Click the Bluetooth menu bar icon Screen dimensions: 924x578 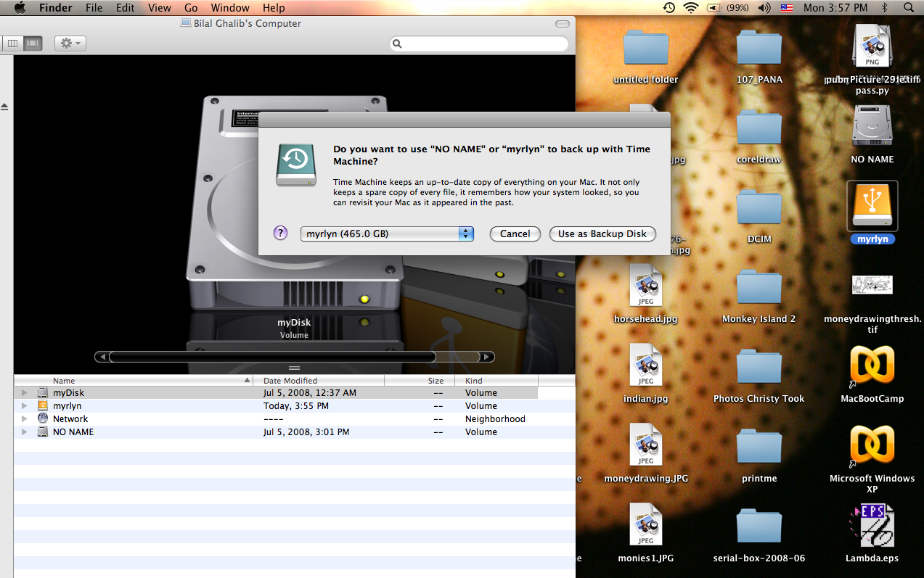coord(884,8)
